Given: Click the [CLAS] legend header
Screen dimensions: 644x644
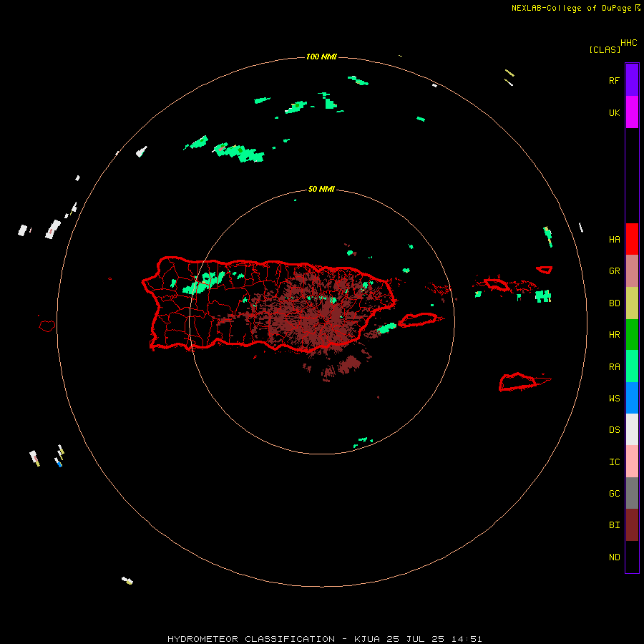Looking at the screenshot, I should pos(605,49).
